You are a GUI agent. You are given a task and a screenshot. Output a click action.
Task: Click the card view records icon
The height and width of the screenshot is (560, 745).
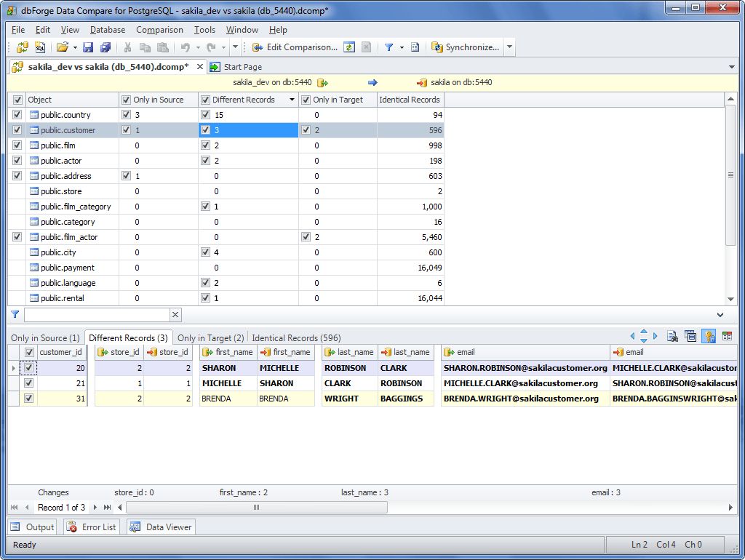[690, 336]
